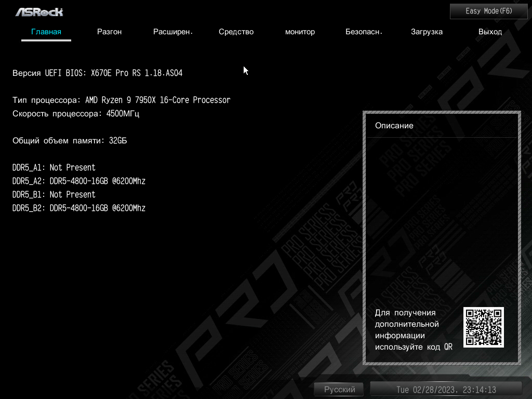This screenshot has width=532, height=399.
Task: Switch to the Разгон tab
Action: pos(109,32)
